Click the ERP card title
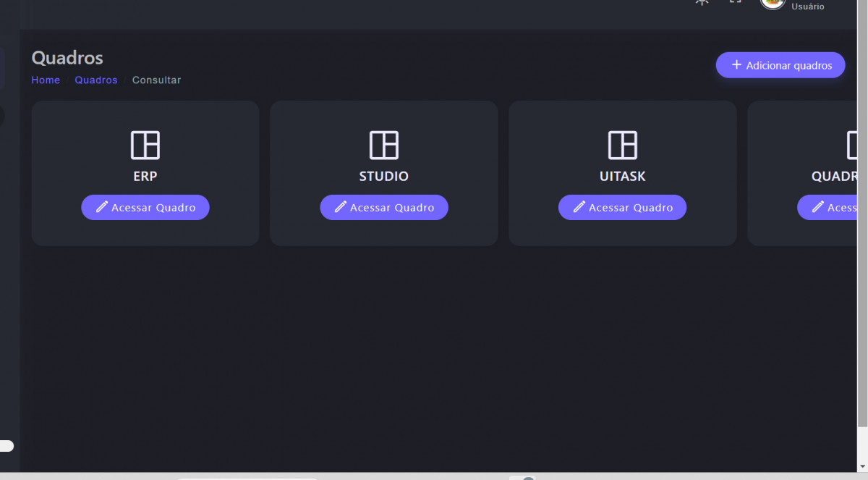This screenshot has height=480, width=868. 145,177
